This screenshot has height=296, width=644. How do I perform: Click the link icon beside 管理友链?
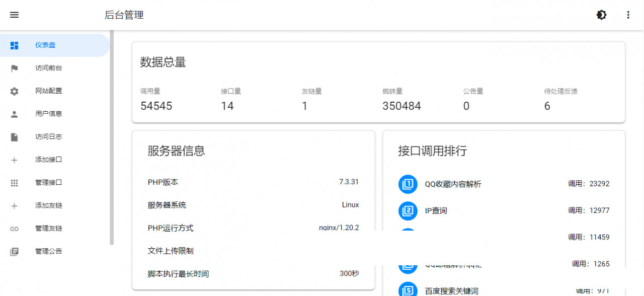[14, 229]
